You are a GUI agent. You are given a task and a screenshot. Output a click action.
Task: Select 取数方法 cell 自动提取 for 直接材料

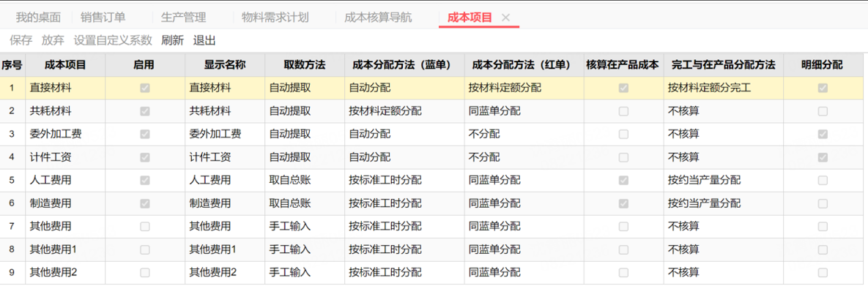[305, 88]
